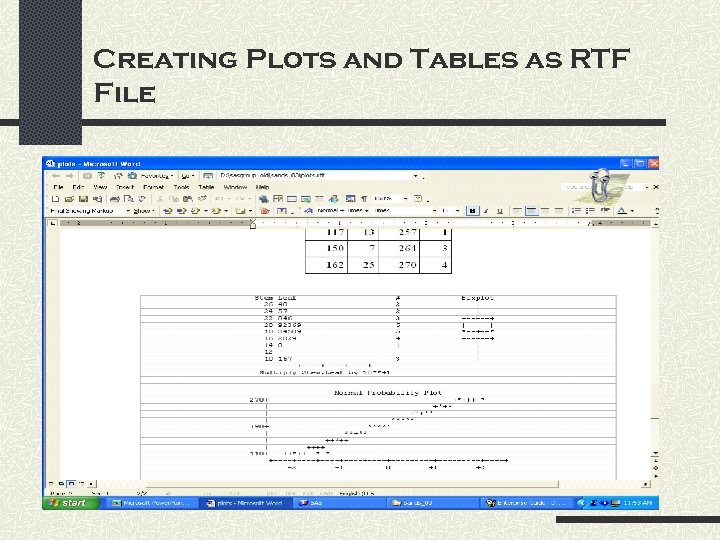Toggle Center alignment

[x=531, y=211]
